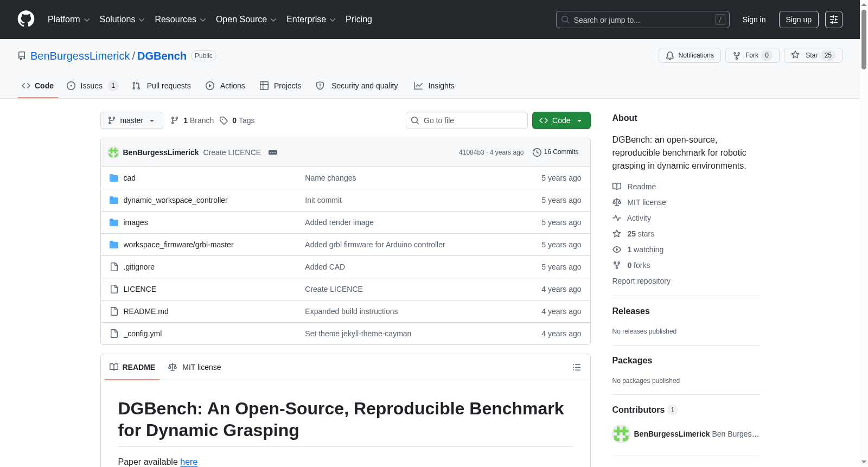Click the latest commit author avatar
Screen dimensions: 868x467
[x=113, y=152]
